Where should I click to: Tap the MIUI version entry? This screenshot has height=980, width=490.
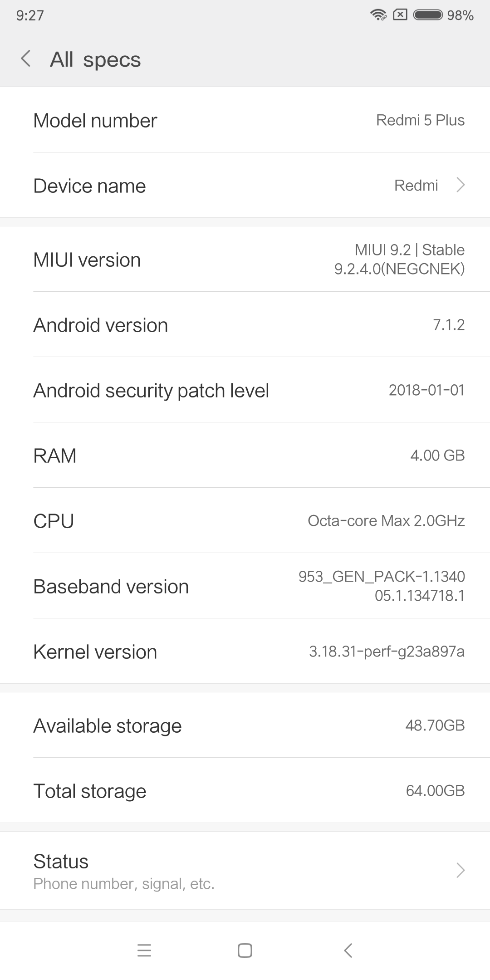245,260
